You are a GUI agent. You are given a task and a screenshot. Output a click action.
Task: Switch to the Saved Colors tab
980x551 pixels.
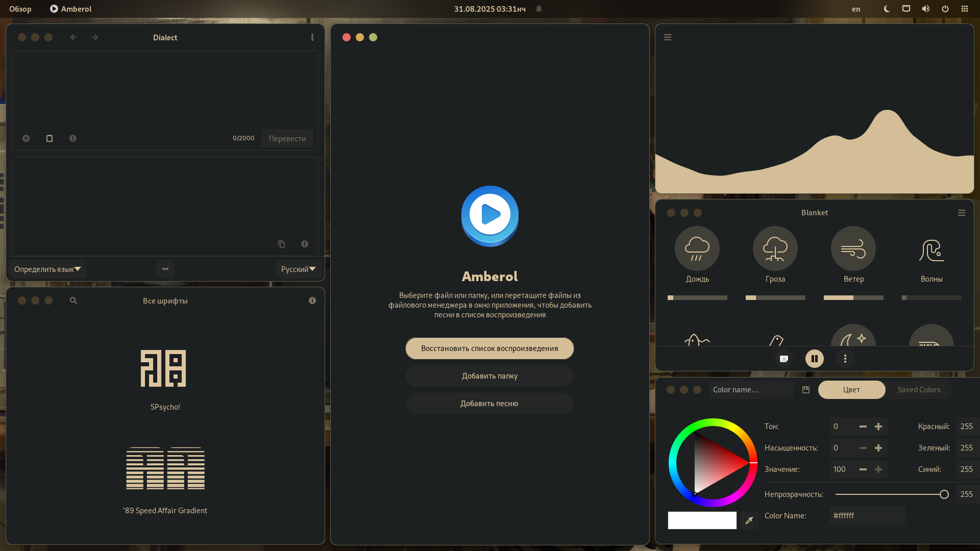click(x=918, y=390)
